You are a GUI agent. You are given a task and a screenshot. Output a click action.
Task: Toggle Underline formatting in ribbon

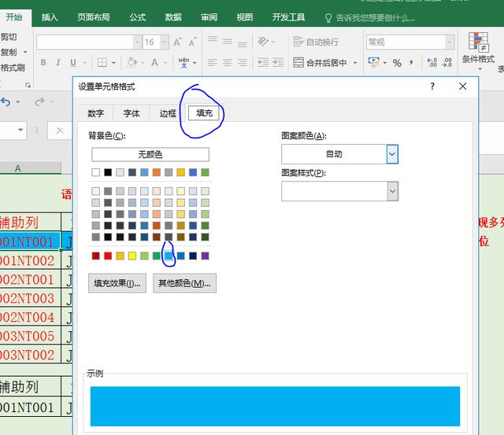tap(73, 62)
